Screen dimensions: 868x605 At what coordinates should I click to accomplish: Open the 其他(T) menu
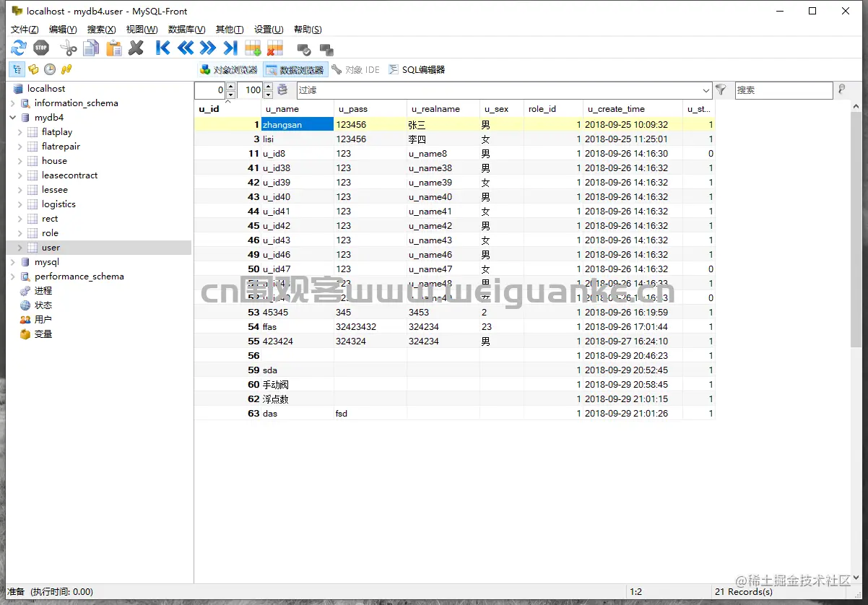coord(230,29)
